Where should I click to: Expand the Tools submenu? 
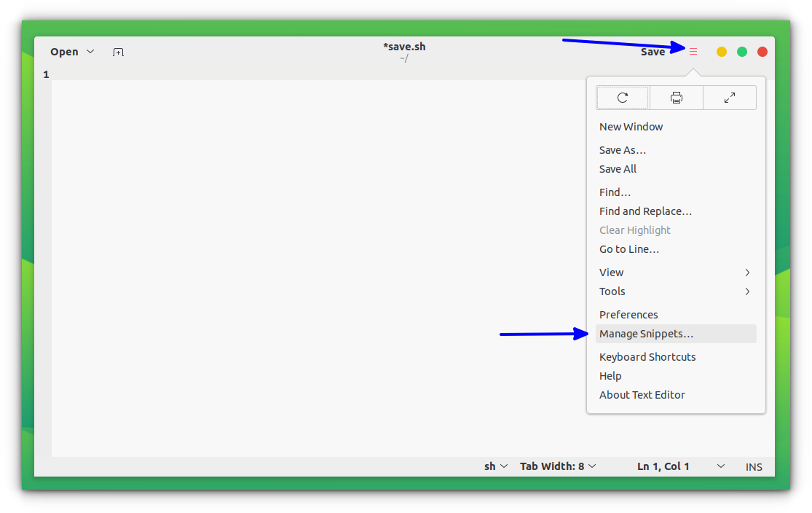pos(676,291)
